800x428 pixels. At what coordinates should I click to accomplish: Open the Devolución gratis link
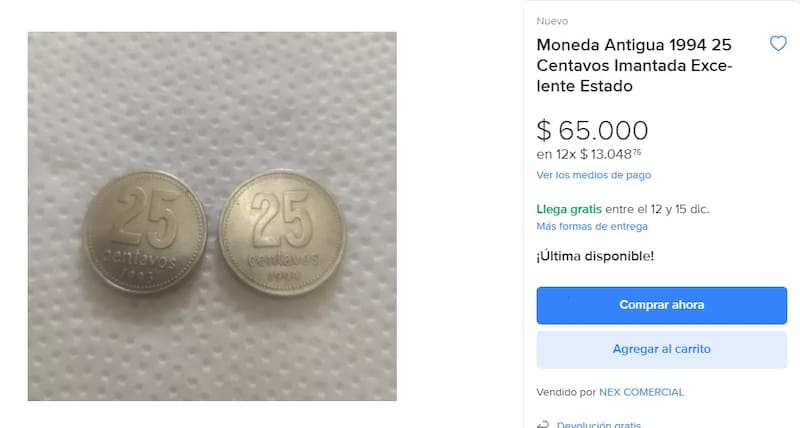click(x=598, y=424)
